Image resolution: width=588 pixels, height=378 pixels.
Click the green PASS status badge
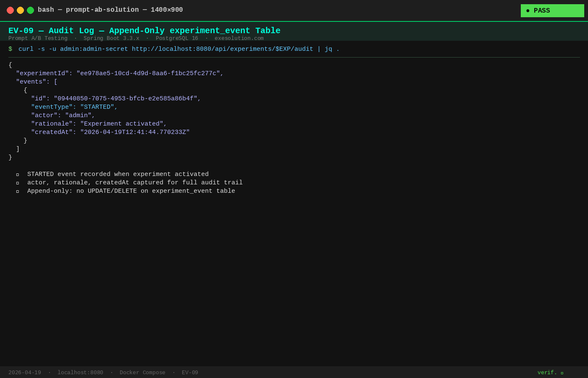pyautogui.click(x=552, y=11)
